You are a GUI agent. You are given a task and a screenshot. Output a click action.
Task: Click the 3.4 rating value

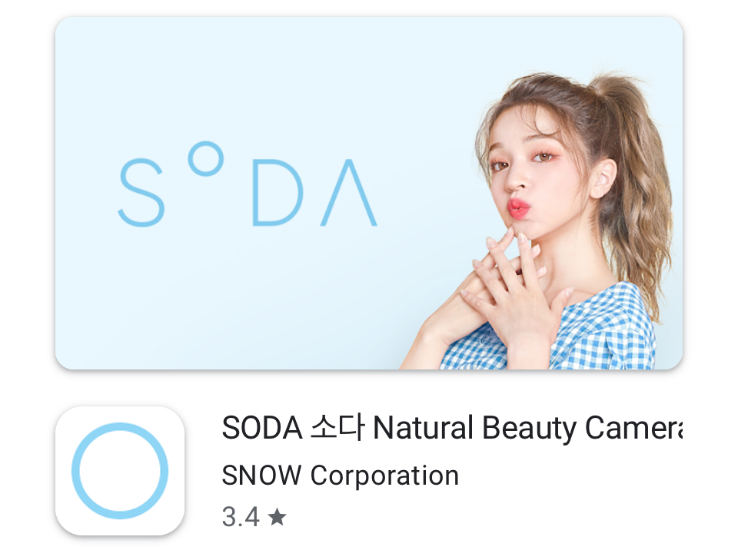[241, 517]
